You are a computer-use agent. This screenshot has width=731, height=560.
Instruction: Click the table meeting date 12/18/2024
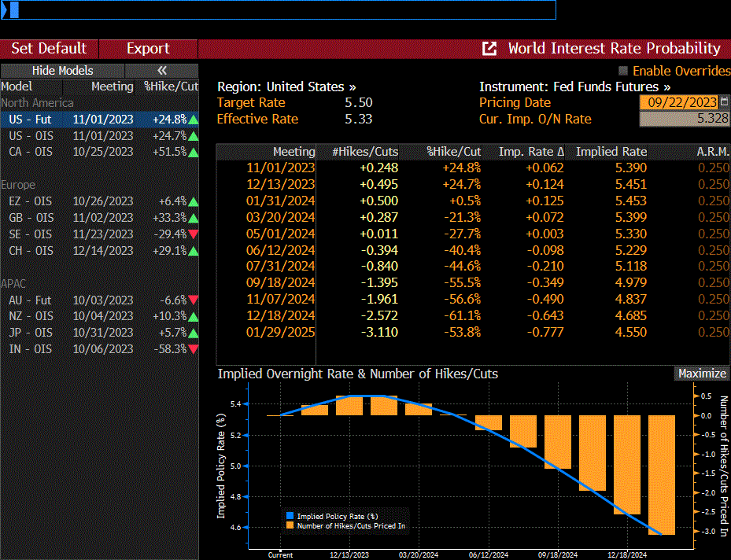pos(281,315)
